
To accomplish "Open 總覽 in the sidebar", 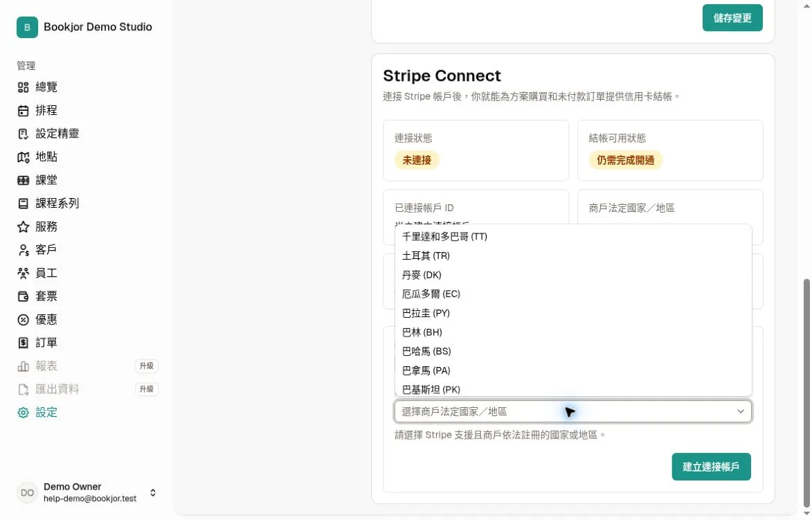I will 46,87.
